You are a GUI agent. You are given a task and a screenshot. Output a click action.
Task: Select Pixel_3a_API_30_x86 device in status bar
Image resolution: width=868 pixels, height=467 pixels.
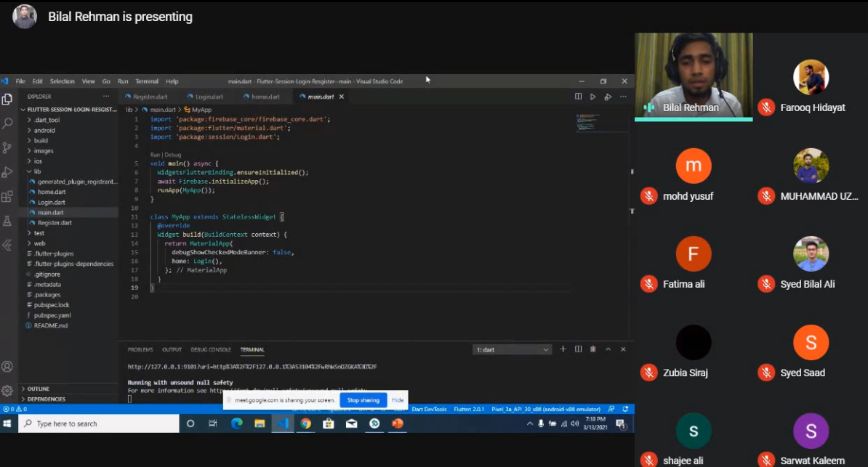click(x=546, y=410)
